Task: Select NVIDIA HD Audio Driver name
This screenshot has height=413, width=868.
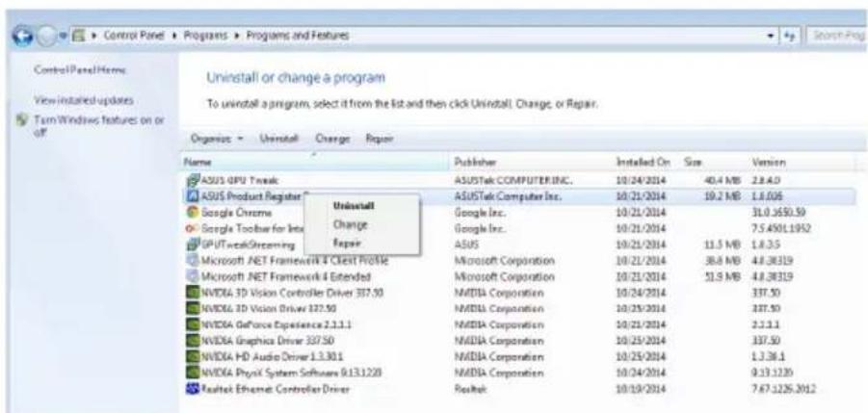Action: click(275, 357)
